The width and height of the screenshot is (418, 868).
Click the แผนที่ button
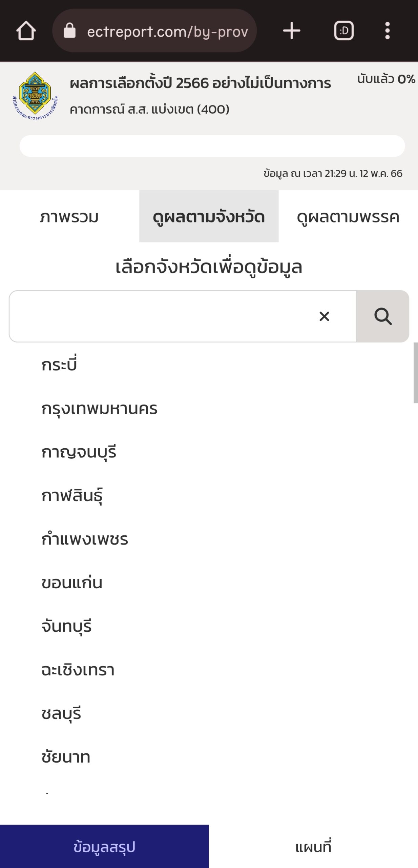click(313, 847)
